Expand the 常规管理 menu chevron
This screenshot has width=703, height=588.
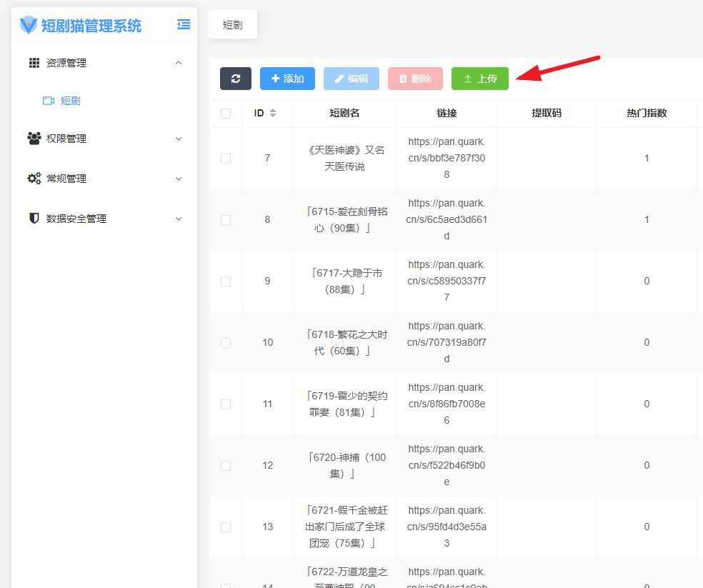(x=179, y=179)
